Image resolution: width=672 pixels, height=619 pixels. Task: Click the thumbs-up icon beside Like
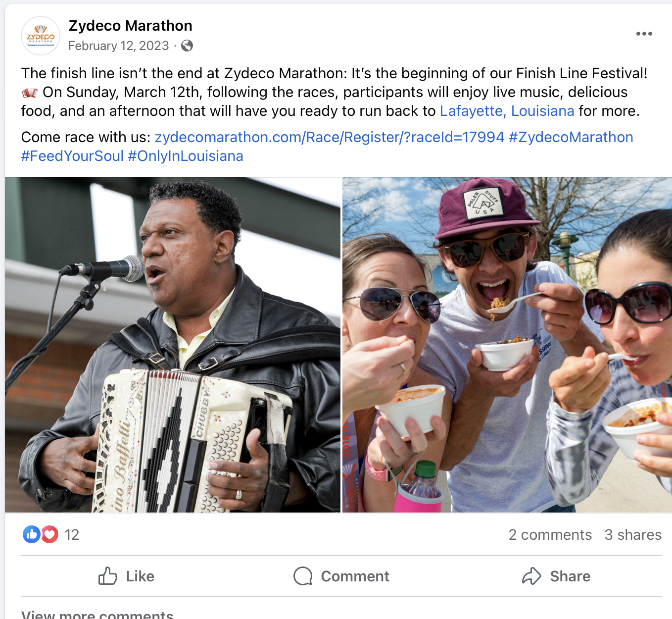(107, 576)
